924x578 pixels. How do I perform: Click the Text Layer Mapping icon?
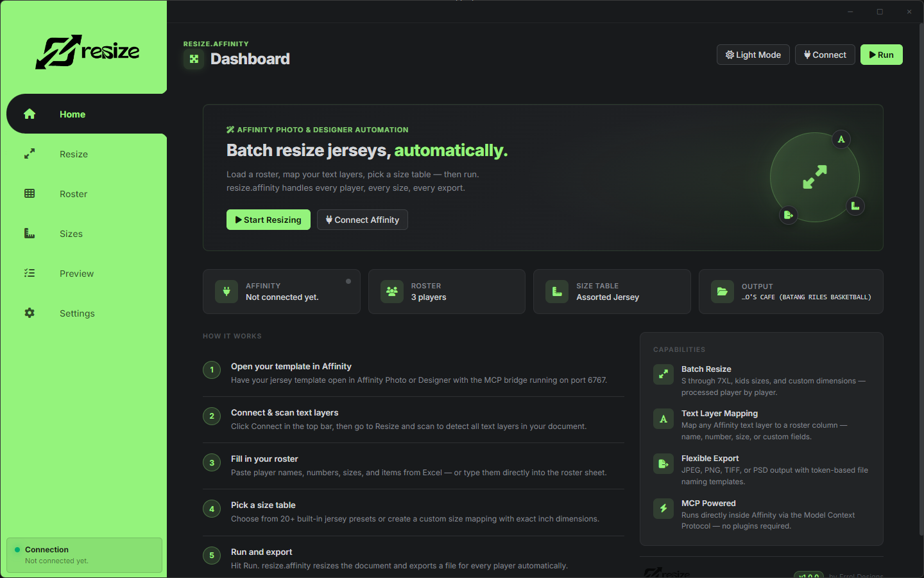pos(663,419)
